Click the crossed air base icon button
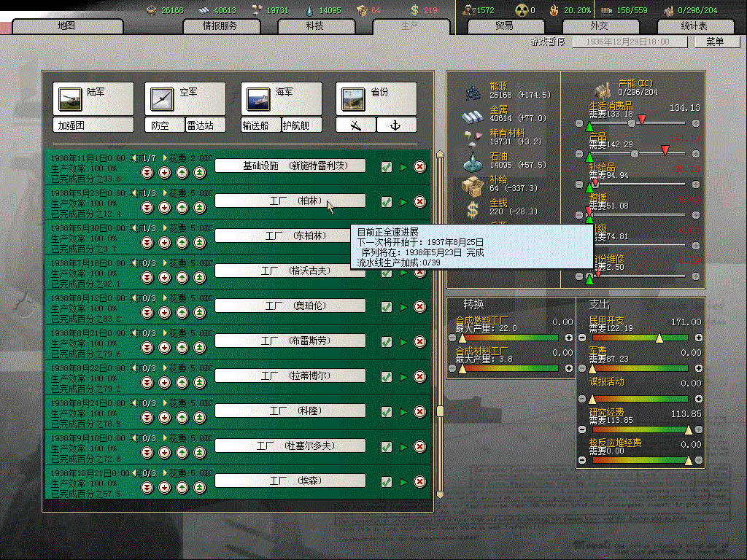747x560 pixels. click(356, 125)
